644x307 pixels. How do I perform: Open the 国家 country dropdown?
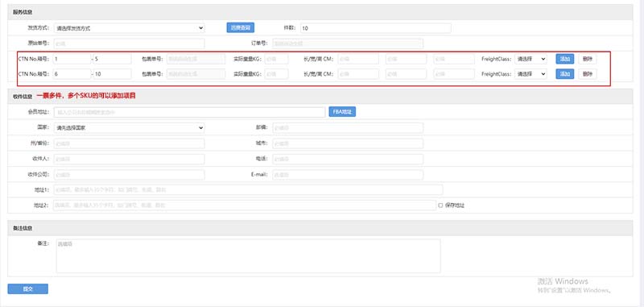tap(129, 128)
